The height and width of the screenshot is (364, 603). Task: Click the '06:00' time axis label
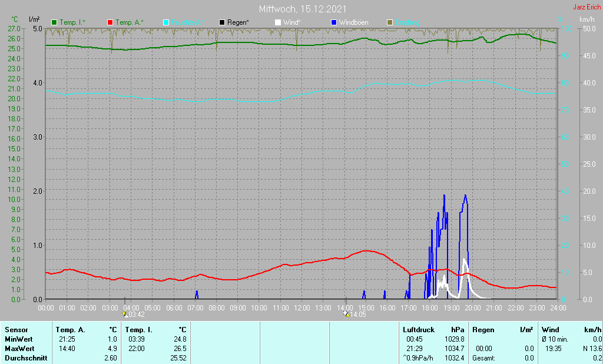(174, 308)
